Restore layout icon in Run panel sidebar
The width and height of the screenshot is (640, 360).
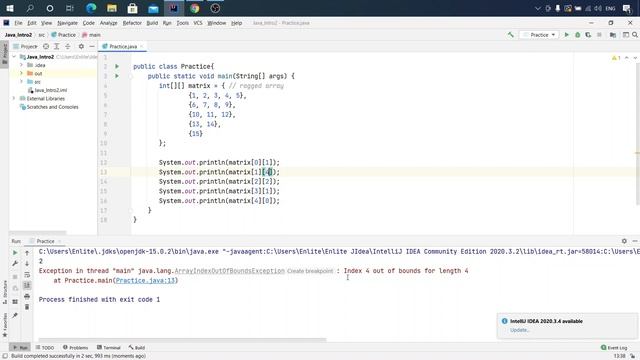[15, 302]
